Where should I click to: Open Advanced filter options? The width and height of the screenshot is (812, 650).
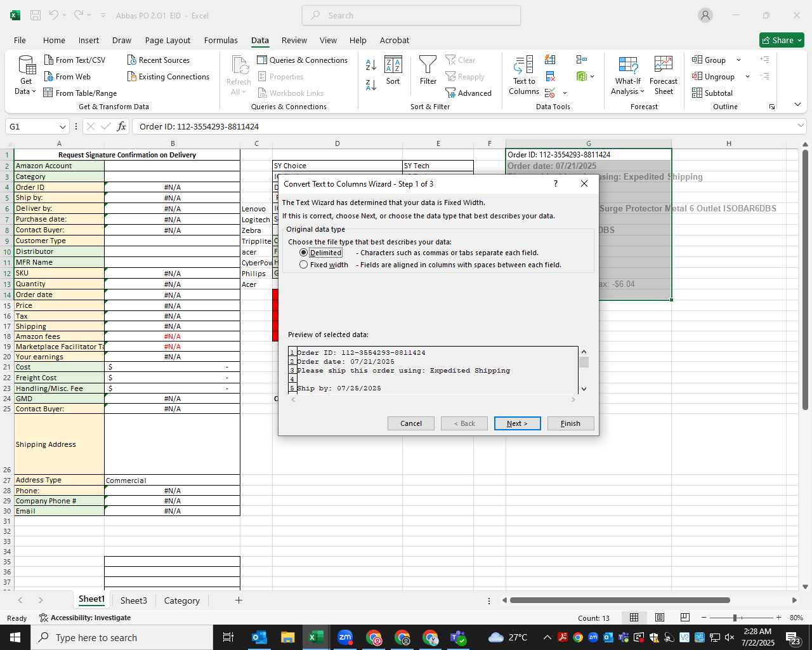[468, 93]
